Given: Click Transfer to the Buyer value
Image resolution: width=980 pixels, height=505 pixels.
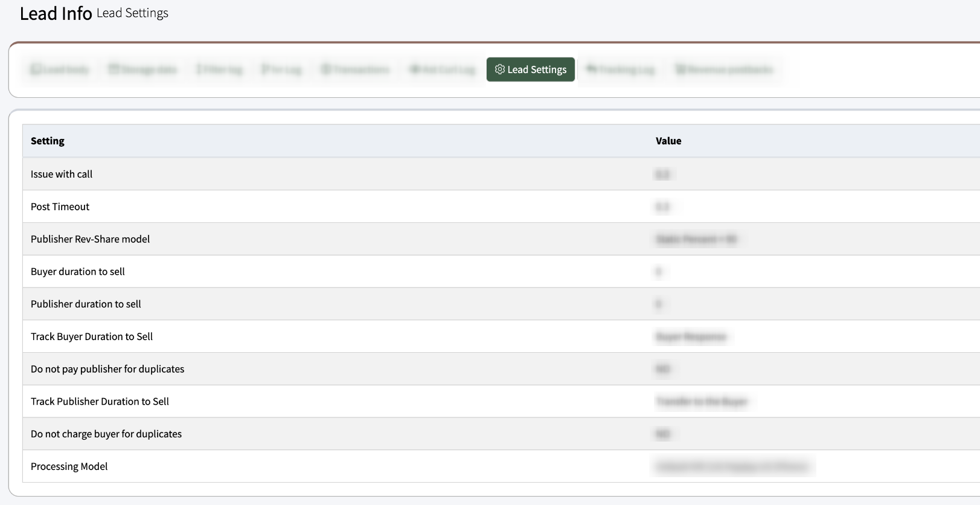Looking at the screenshot, I should point(702,402).
